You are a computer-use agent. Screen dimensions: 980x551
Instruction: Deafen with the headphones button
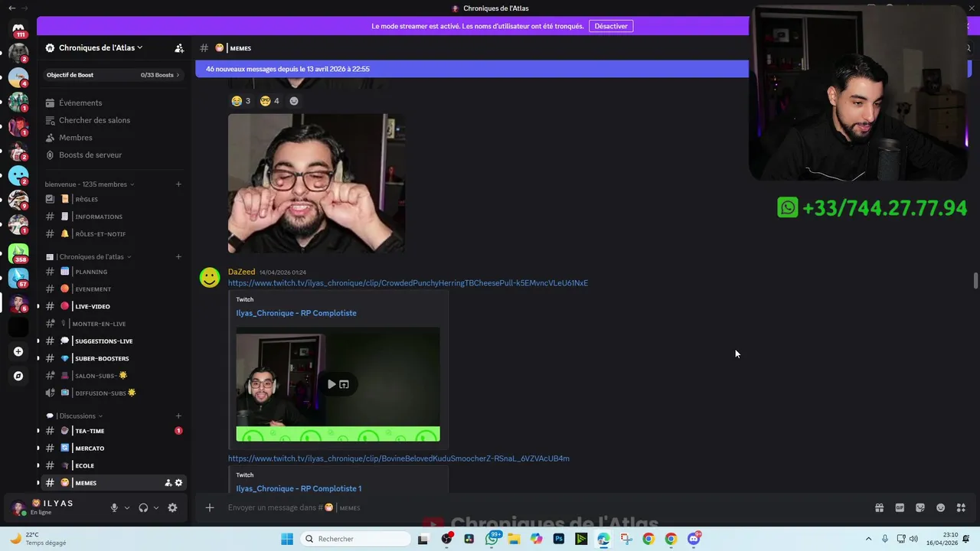point(143,507)
